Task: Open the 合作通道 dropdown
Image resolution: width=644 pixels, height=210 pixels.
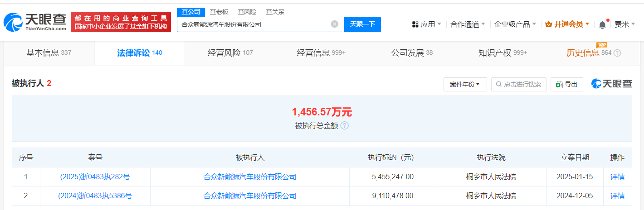Action: pos(468,24)
